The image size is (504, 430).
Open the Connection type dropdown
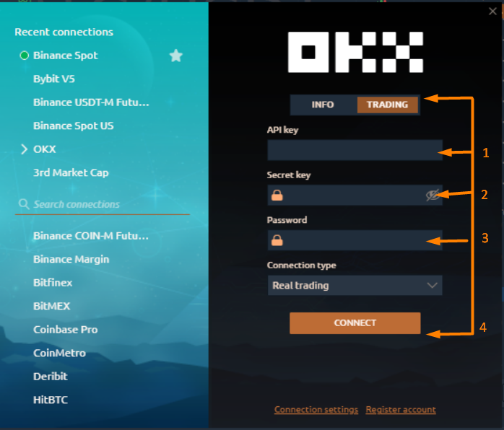click(354, 286)
